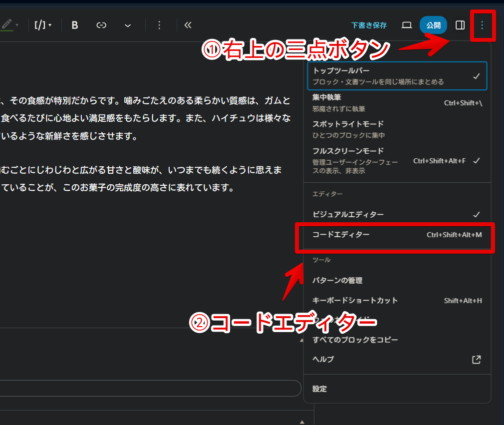Expand more formatting options chevron
Image resolution: width=504 pixels, height=425 pixels.
pos(128,25)
